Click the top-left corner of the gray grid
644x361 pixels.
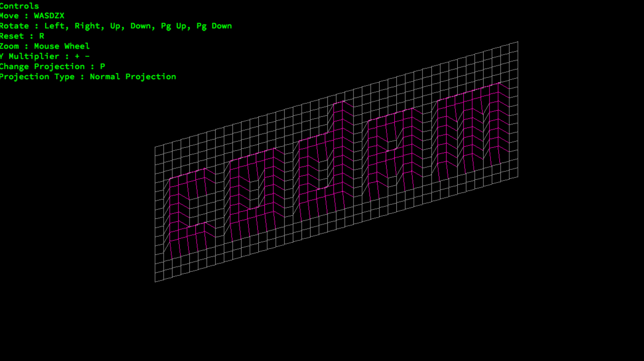[x=155, y=147]
